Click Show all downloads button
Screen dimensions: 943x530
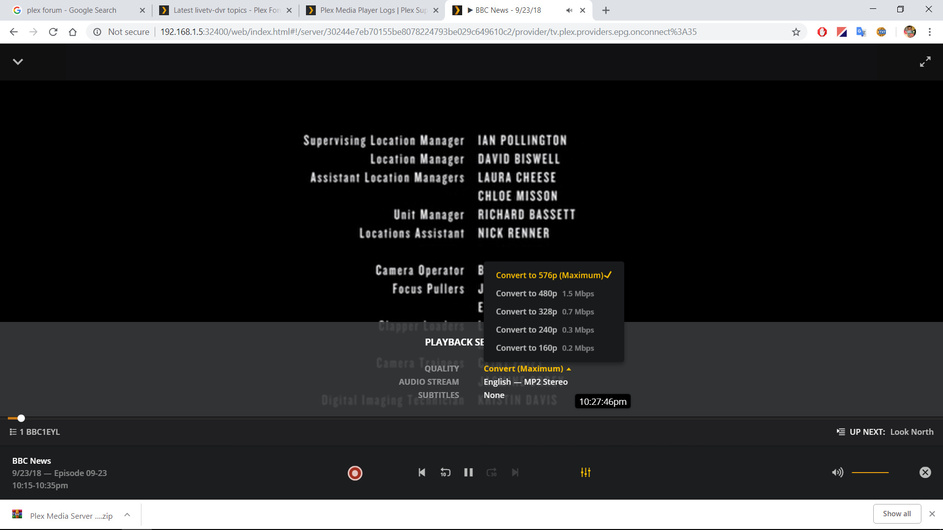click(897, 514)
